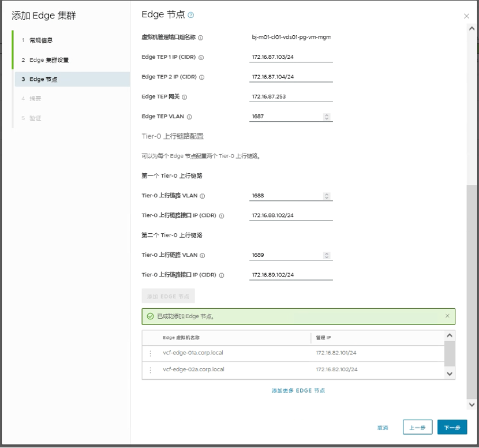479x448 pixels.
Task: Show info for Edge TEP VLAN
Action: point(189,117)
